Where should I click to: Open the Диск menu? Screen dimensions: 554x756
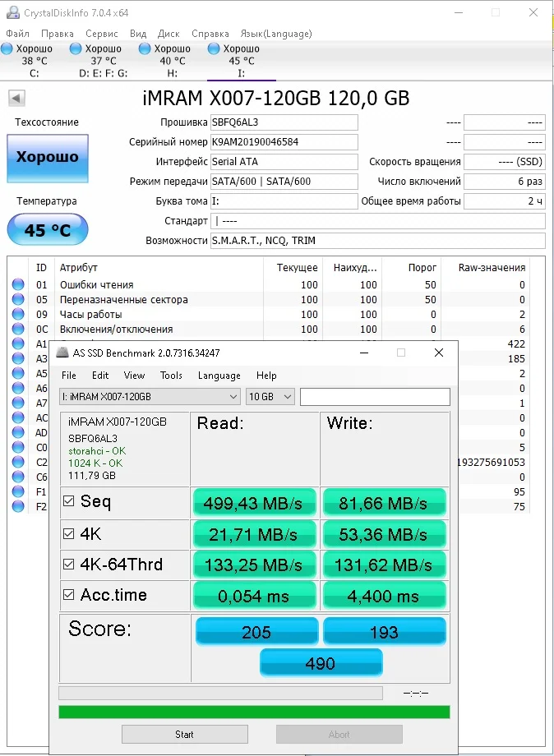pos(169,34)
